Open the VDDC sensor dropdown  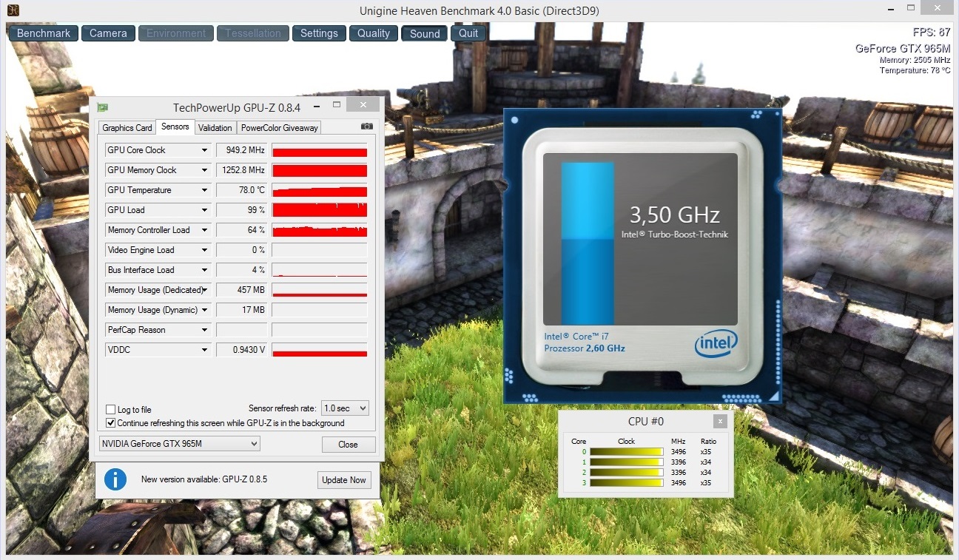(205, 350)
